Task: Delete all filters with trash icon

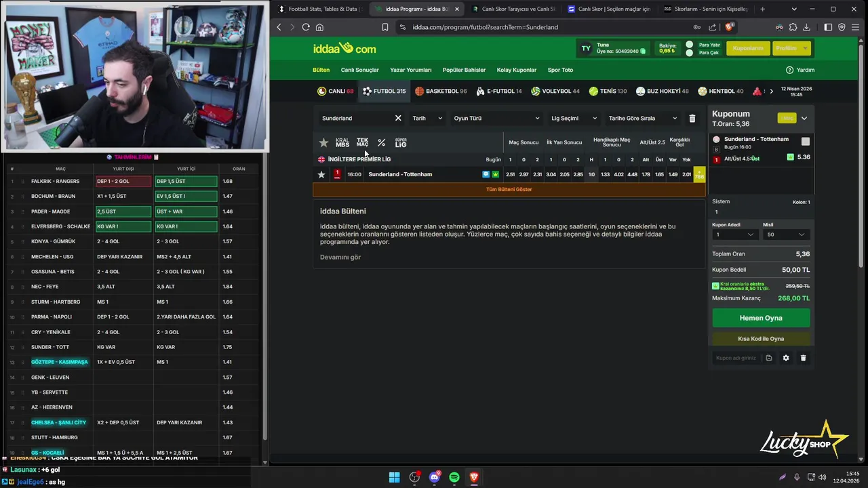Action: click(x=692, y=118)
